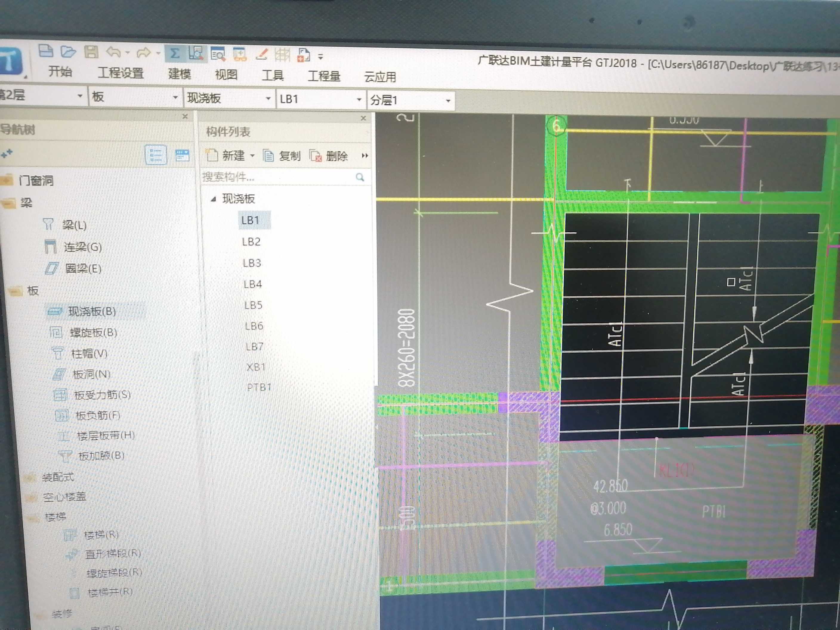Select 梁(L) in navigation tree

pos(75,226)
